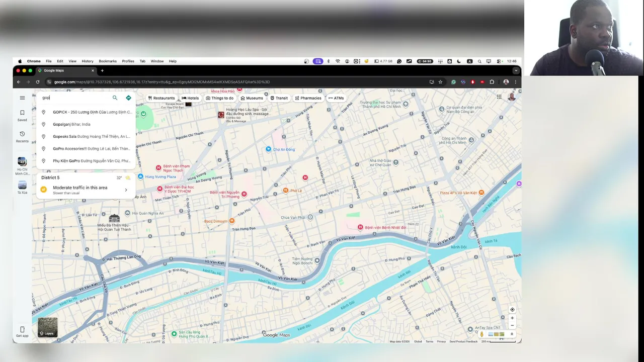This screenshot has height=362, width=644.
Task: Click the Street View pegman
Action: point(481,334)
